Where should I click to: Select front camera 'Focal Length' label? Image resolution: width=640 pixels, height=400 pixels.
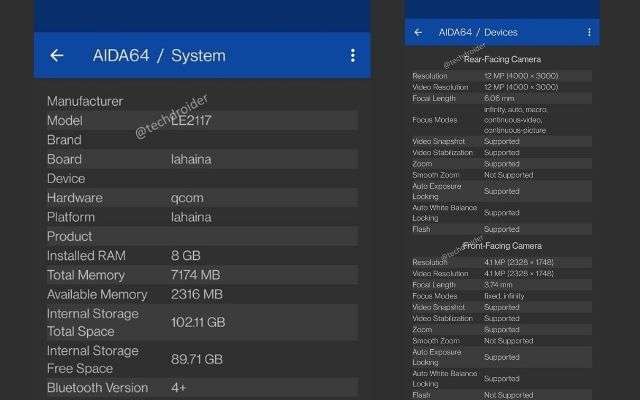click(x=433, y=284)
